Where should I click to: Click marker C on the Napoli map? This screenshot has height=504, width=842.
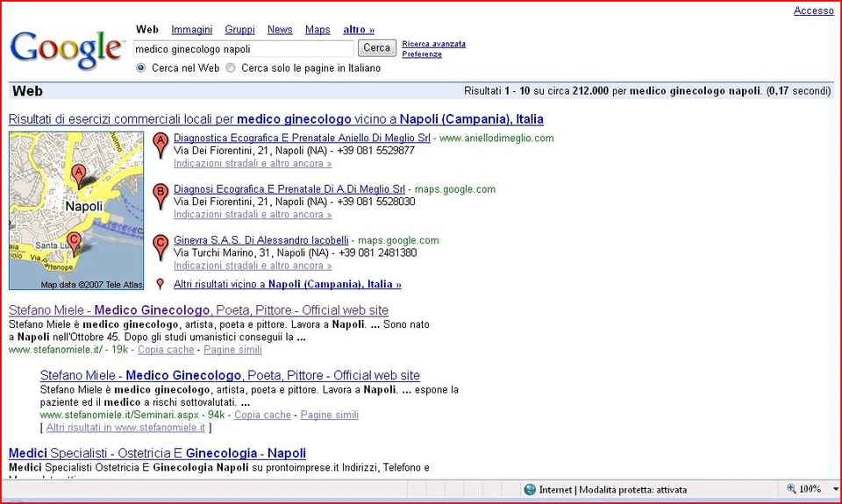point(74,244)
